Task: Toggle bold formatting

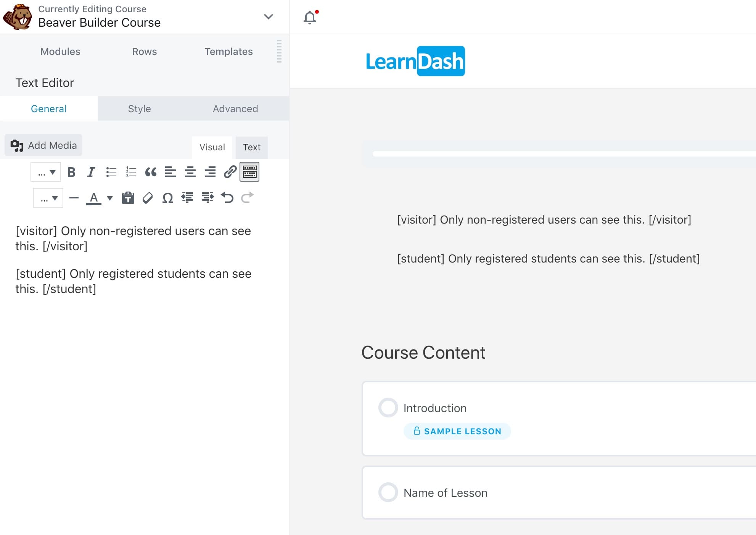Action: click(71, 172)
